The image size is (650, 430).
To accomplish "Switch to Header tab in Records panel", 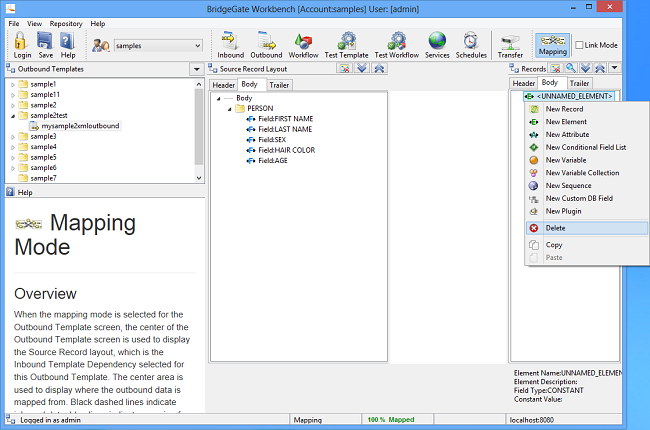I will pos(524,83).
